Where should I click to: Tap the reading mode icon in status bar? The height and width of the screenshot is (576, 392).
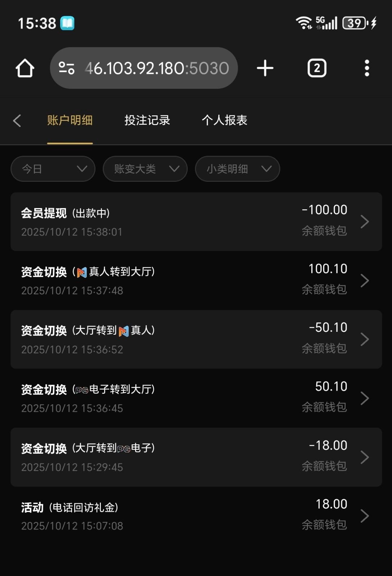[67, 23]
